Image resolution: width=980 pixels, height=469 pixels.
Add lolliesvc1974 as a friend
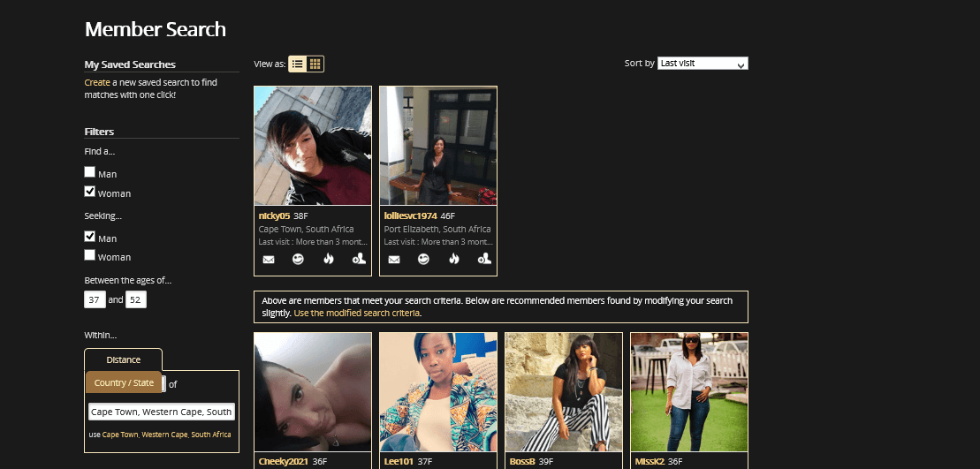pyautogui.click(x=484, y=259)
